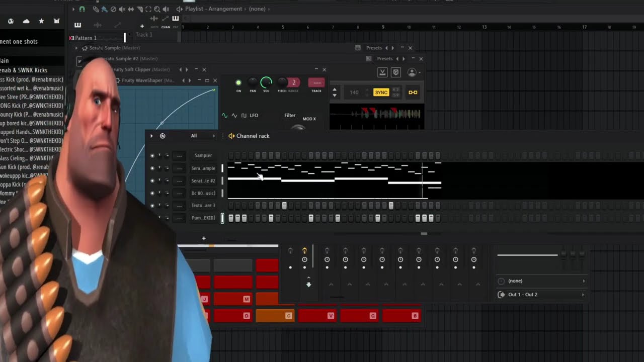Mute the Serat..le #2 channel
The height and width of the screenshot is (362, 644).
pos(152,181)
